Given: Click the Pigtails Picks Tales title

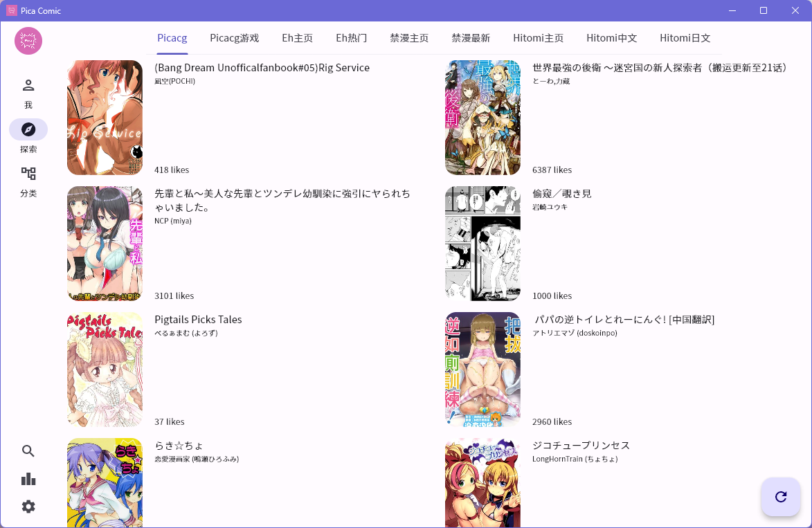Looking at the screenshot, I should (x=199, y=320).
